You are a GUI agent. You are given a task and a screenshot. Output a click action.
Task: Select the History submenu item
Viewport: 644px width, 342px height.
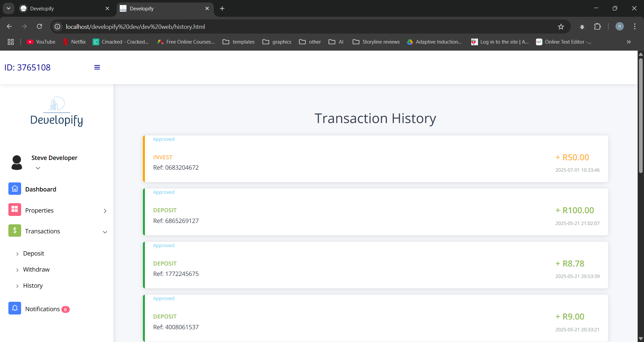(33, 286)
